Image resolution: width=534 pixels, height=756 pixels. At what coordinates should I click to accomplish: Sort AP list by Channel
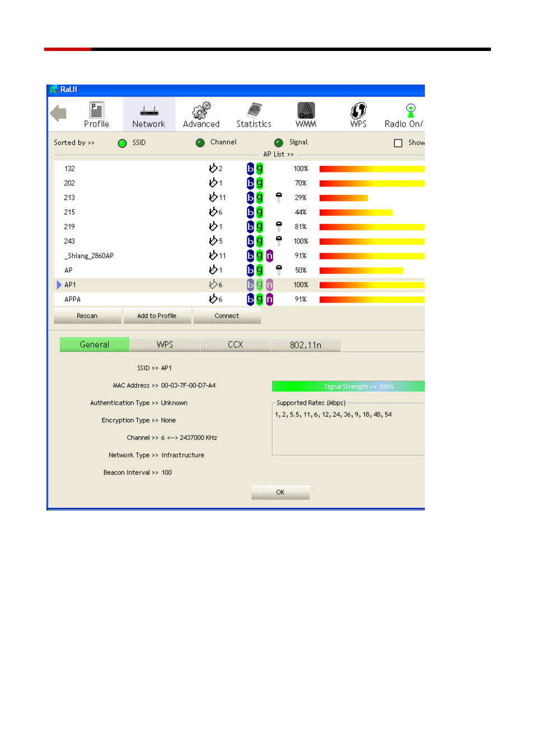(200, 143)
